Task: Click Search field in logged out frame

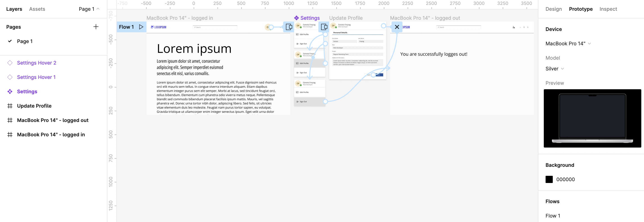Action: pyautogui.click(x=458, y=27)
